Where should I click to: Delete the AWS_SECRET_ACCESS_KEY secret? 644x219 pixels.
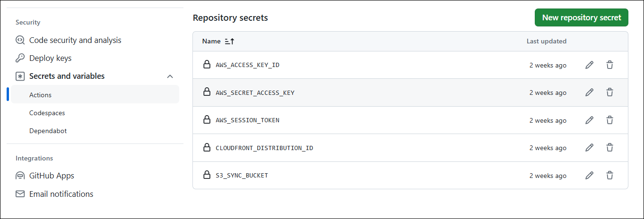click(x=610, y=93)
